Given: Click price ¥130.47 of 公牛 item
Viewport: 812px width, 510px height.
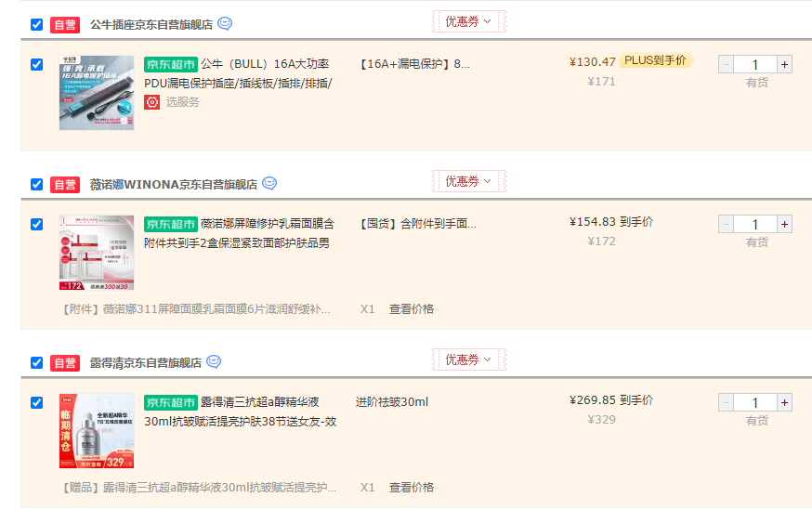Looking at the screenshot, I should pyautogui.click(x=593, y=62).
